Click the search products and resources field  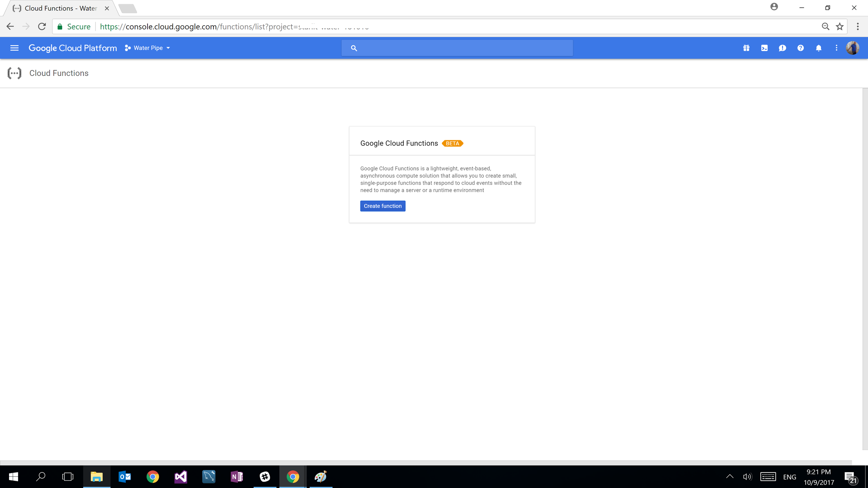pos(457,48)
